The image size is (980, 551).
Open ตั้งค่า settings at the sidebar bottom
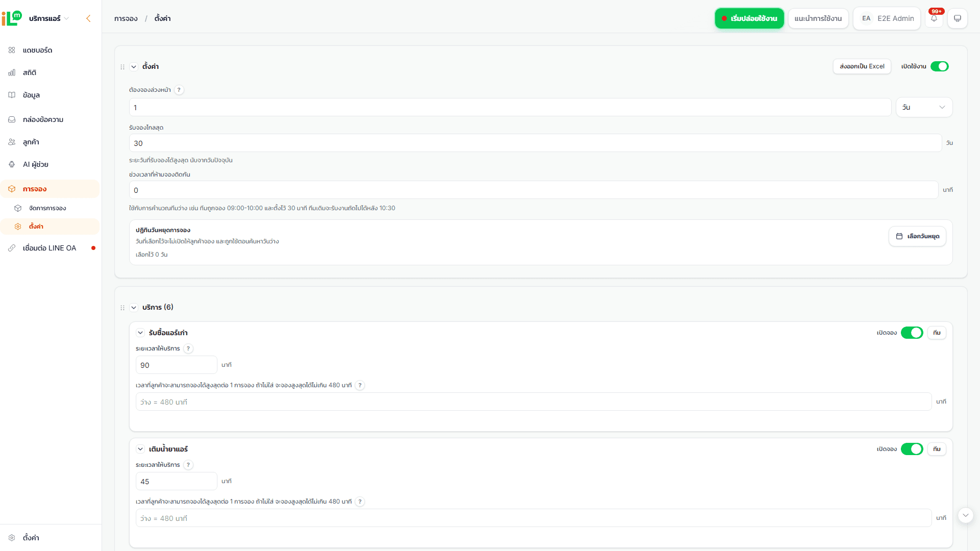pos(50,538)
